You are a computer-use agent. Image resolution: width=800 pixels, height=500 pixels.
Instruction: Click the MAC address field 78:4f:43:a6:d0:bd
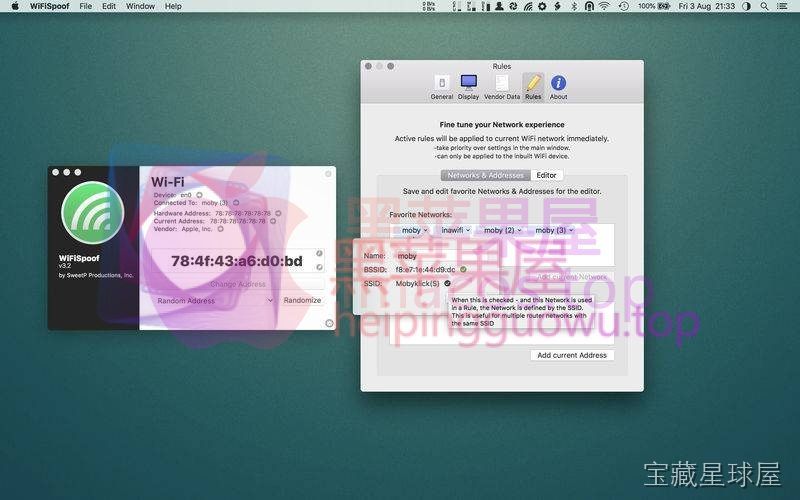237,261
